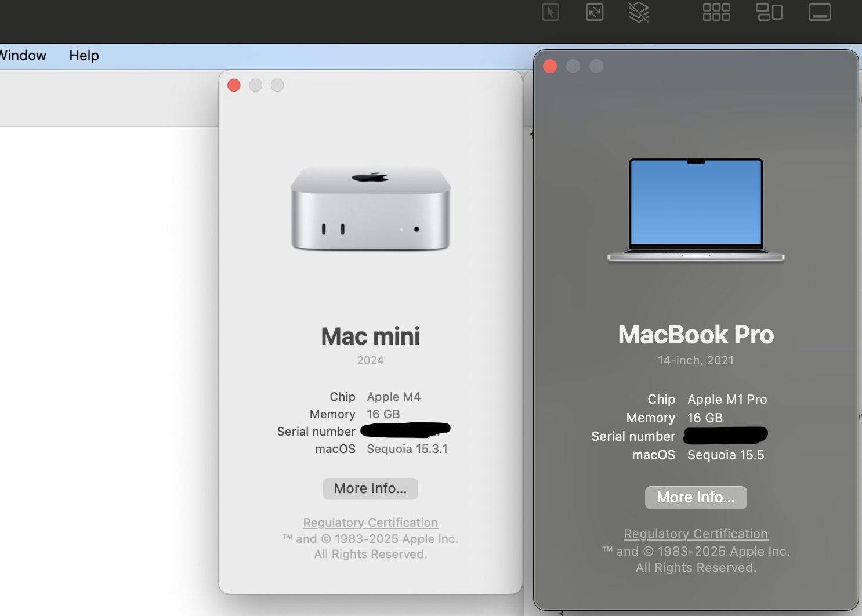The width and height of the screenshot is (862, 616).
Task: Click the "2024" model year text
Action: click(371, 360)
